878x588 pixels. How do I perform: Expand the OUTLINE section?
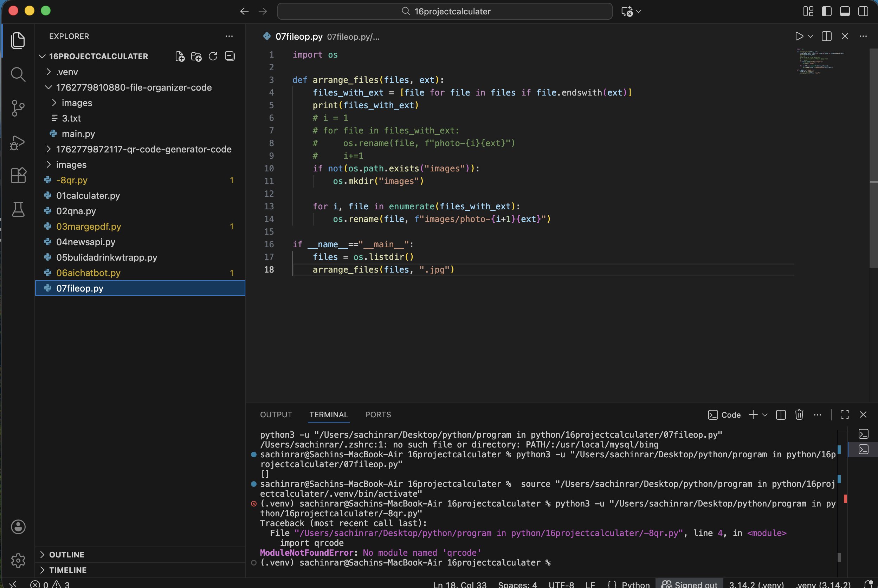(66, 554)
